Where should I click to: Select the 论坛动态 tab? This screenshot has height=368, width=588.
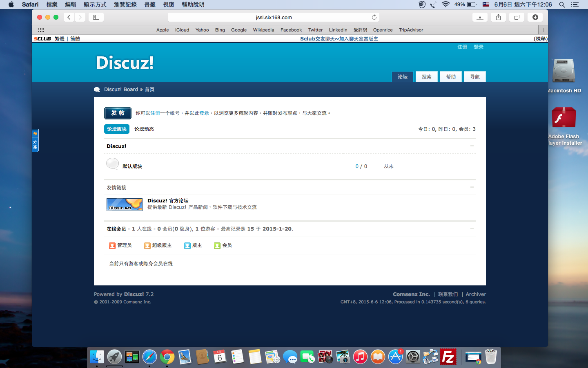(144, 129)
